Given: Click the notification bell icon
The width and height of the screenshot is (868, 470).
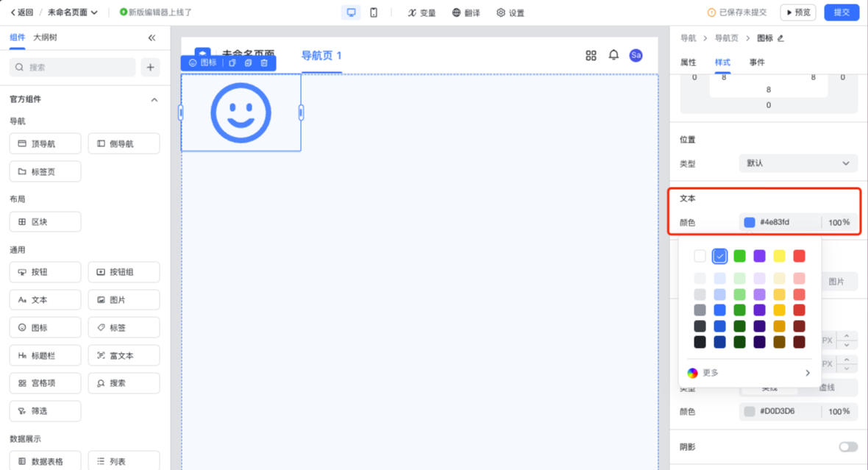Looking at the screenshot, I should (x=613, y=55).
